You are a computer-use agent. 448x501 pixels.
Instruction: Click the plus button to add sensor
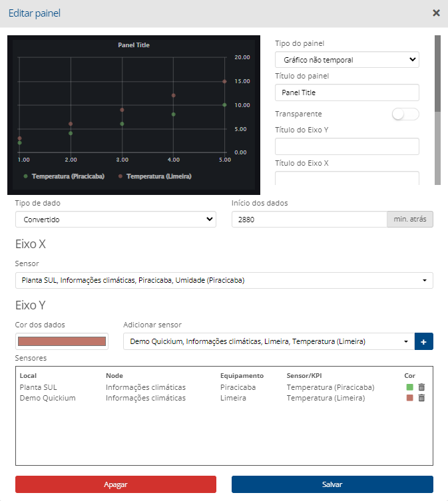click(x=423, y=341)
